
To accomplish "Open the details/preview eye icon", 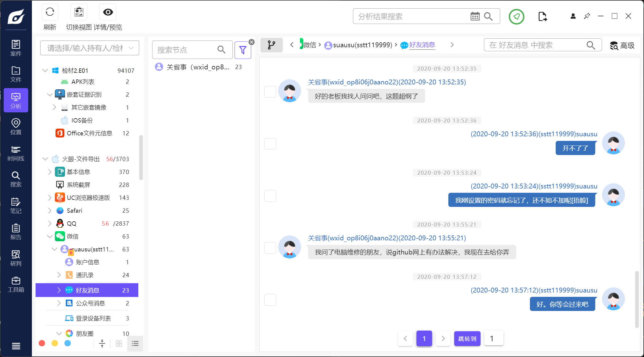I will pyautogui.click(x=108, y=12).
